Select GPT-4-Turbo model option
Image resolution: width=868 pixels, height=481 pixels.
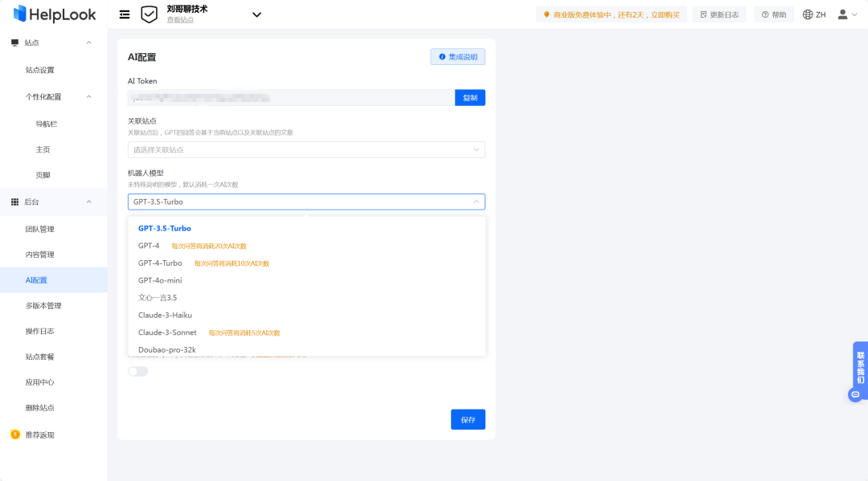click(307, 263)
